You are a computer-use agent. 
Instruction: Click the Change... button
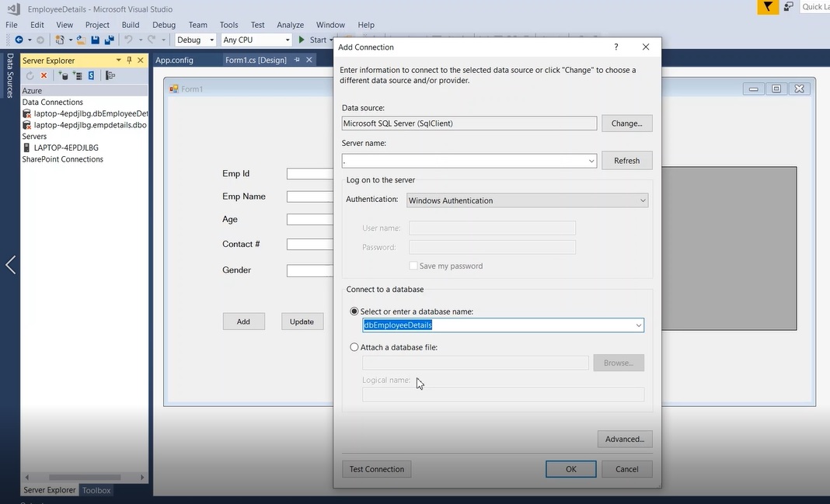(626, 123)
